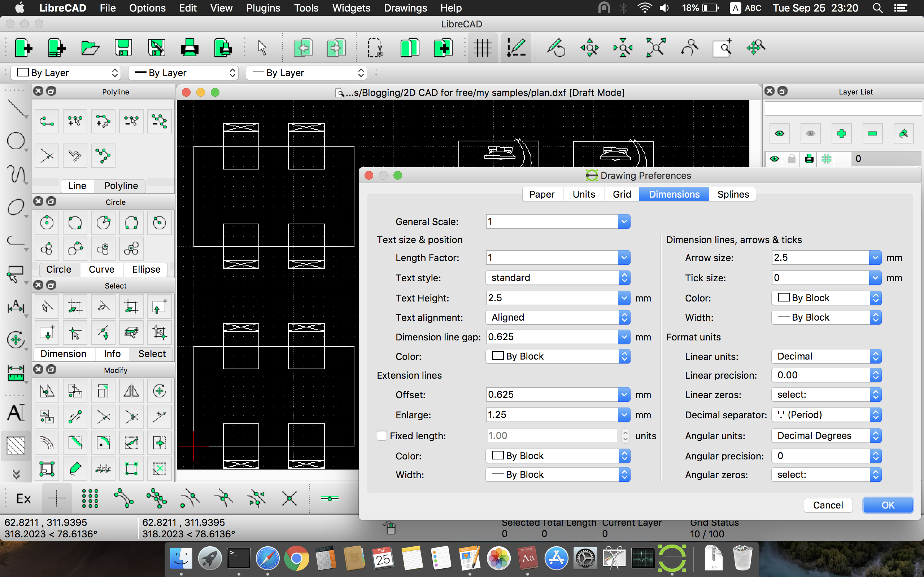This screenshot has height=577, width=924.
Task: Switch to the Grid tab
Action: [x=621, y=193]
